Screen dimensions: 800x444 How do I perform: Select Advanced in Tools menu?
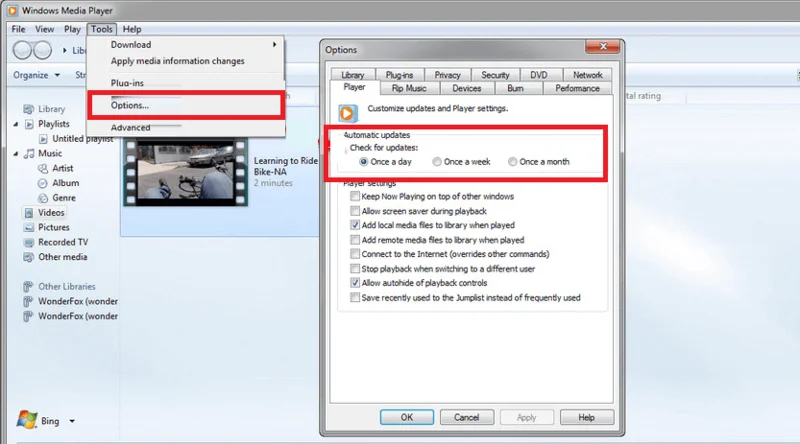click(131, 128)
